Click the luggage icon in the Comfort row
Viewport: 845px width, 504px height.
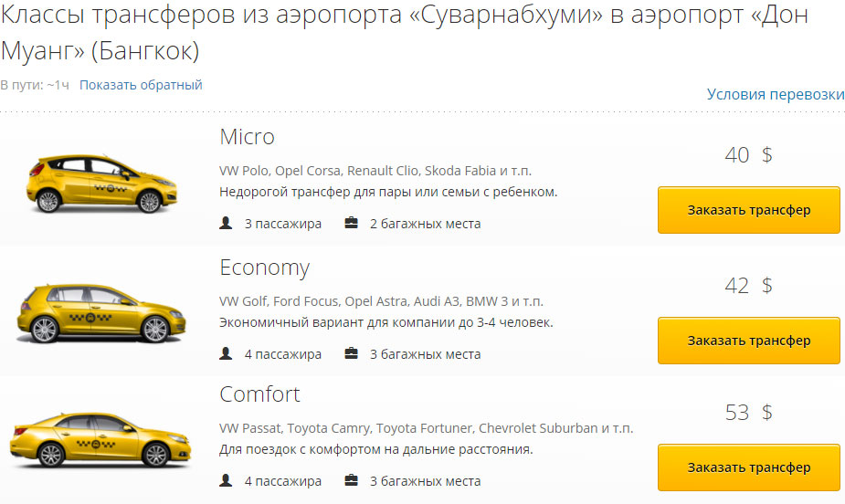click(351, 480)
